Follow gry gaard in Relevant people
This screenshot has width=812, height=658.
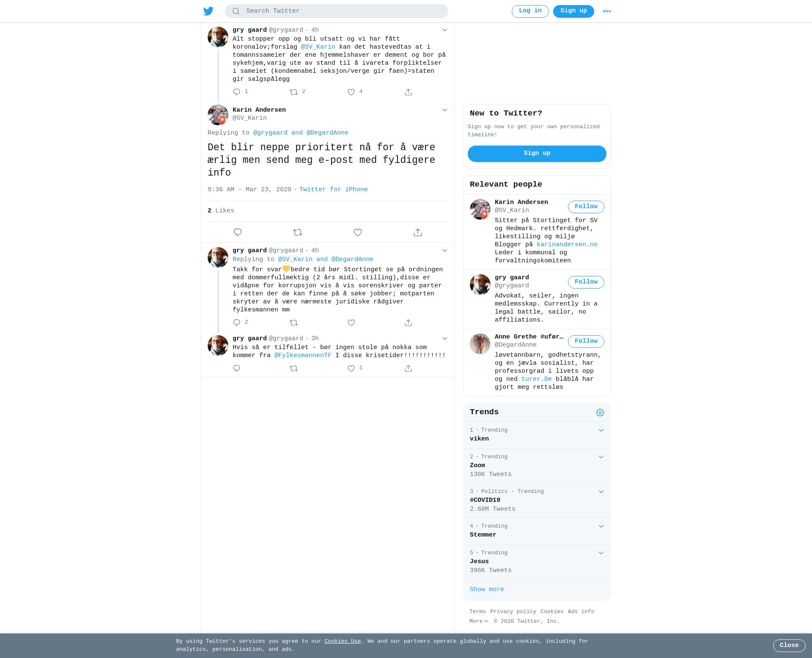[586, 282]
